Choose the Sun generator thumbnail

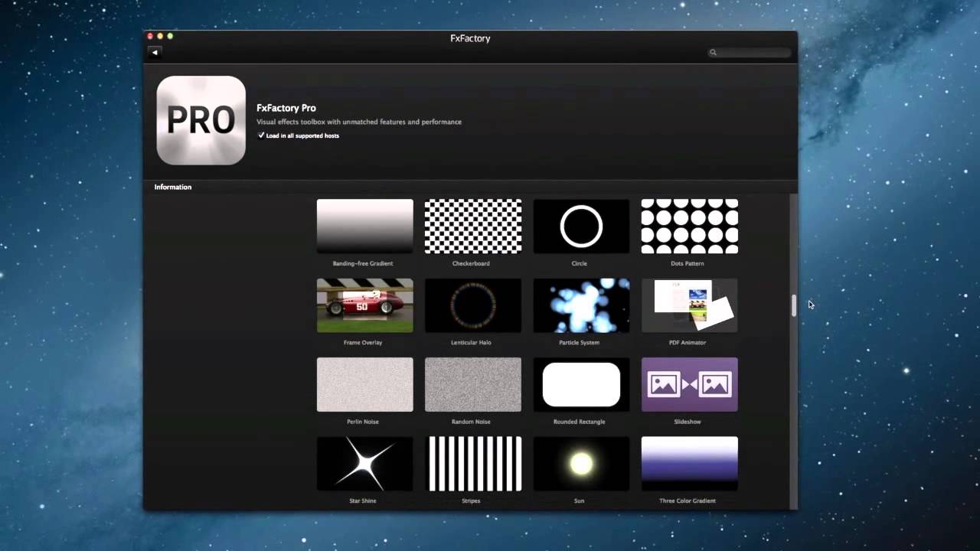point(581,464)
